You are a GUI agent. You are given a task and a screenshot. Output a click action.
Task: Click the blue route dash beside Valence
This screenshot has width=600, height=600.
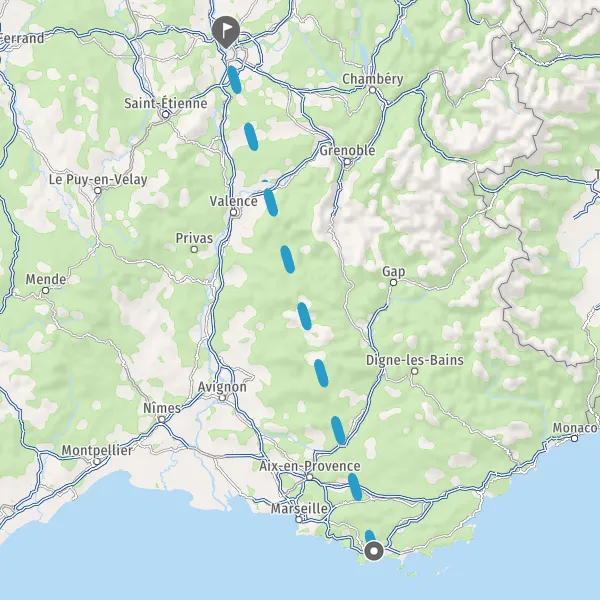(271, 202)
